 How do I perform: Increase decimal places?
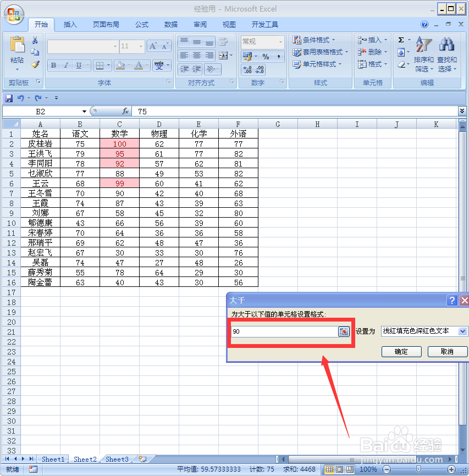pyautogui.click(x=247, y=69)
